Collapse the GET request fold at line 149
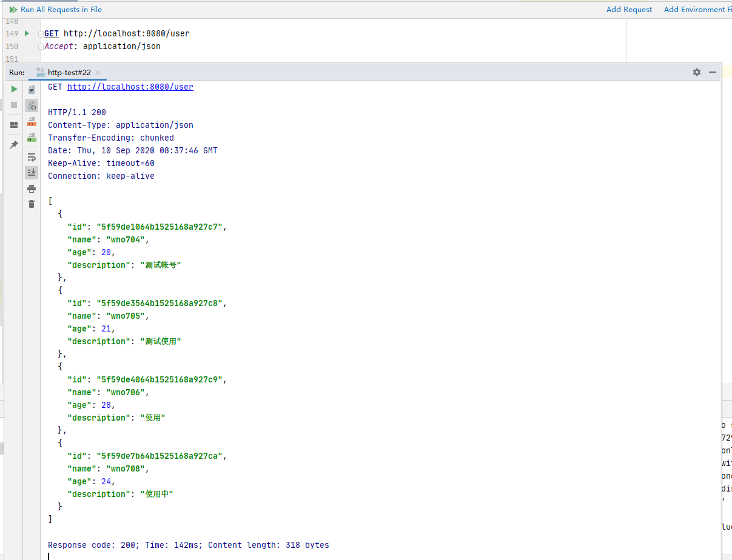Screen dimensions: 732x560 pyautogui.click(x=40, y=34)
